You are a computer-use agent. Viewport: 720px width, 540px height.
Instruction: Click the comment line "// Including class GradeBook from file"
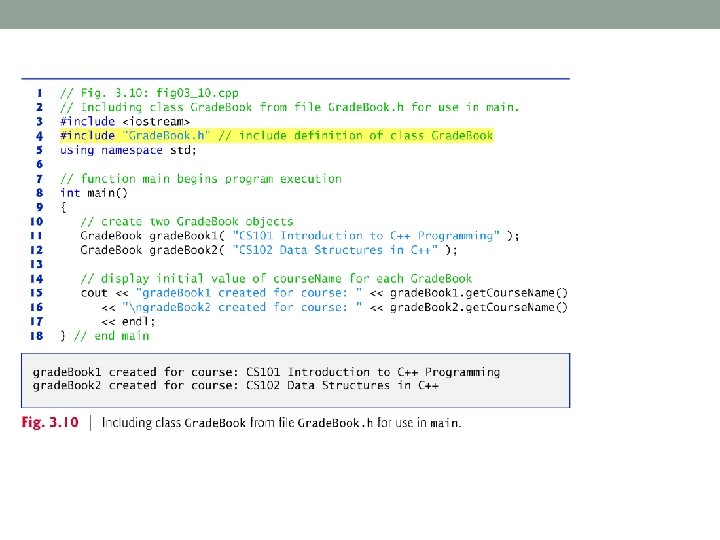(289, 107)
